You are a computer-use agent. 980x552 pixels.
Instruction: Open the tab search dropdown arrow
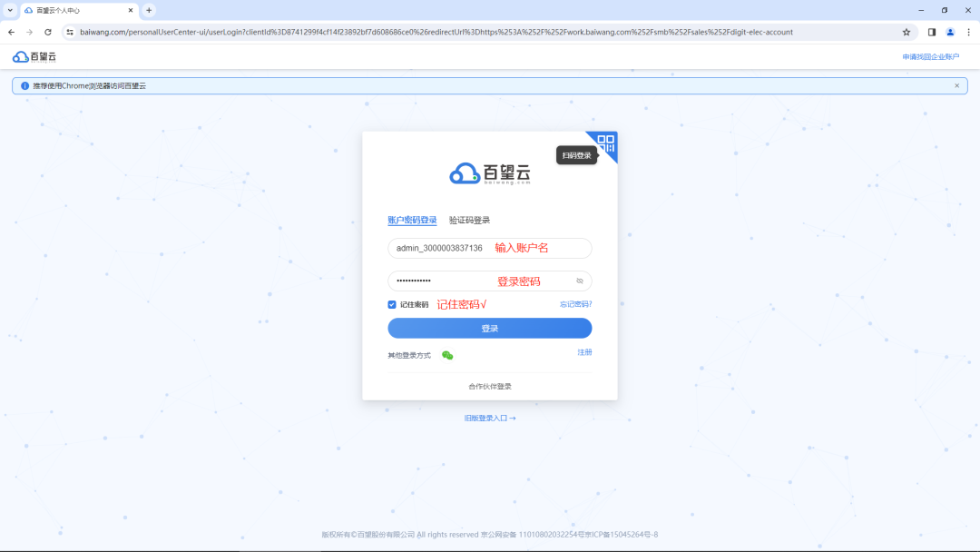[10, 10]
